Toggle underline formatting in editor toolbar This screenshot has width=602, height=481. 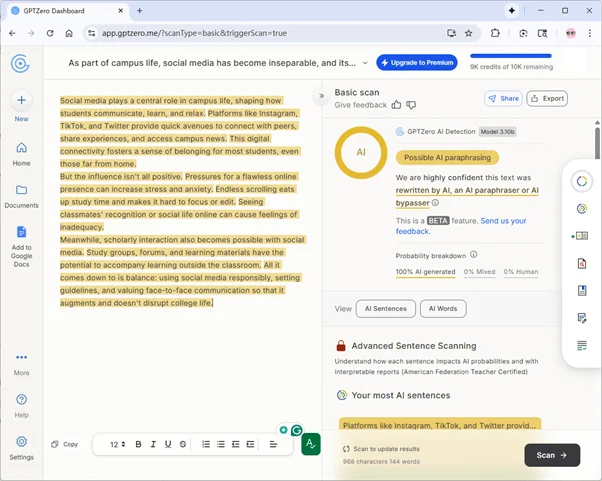(168, 444)
